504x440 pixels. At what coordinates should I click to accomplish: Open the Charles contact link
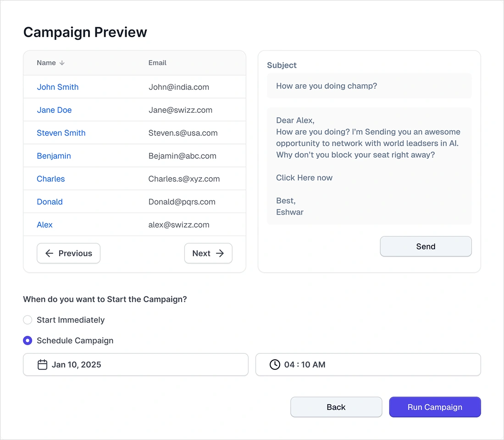pyautogui.click(x=50, y=179)
